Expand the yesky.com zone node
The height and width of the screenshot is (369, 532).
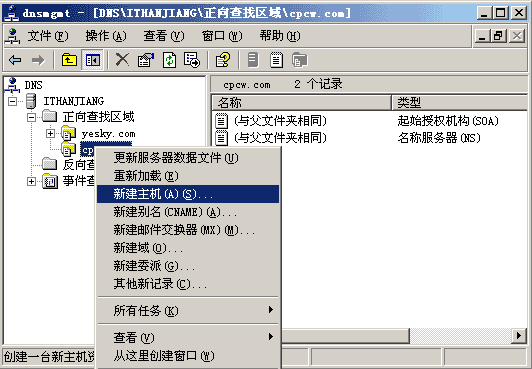coord(50,133)
